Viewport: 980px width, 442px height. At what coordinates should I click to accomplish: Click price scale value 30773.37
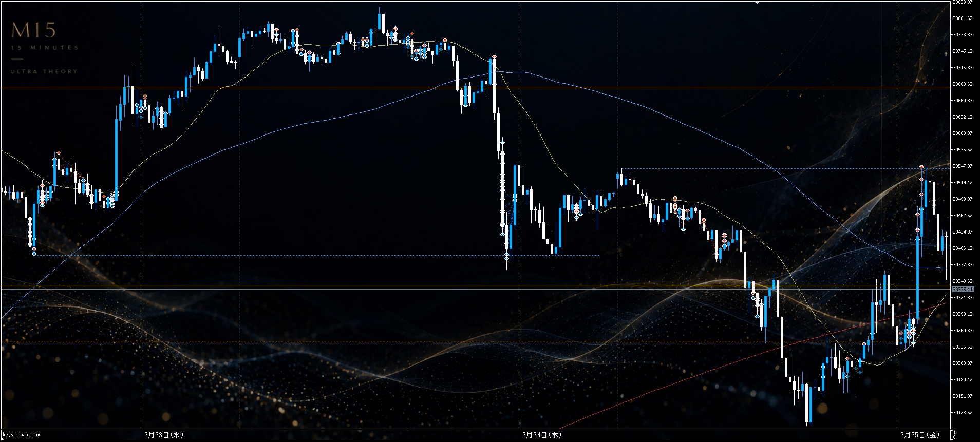(963, 35)
